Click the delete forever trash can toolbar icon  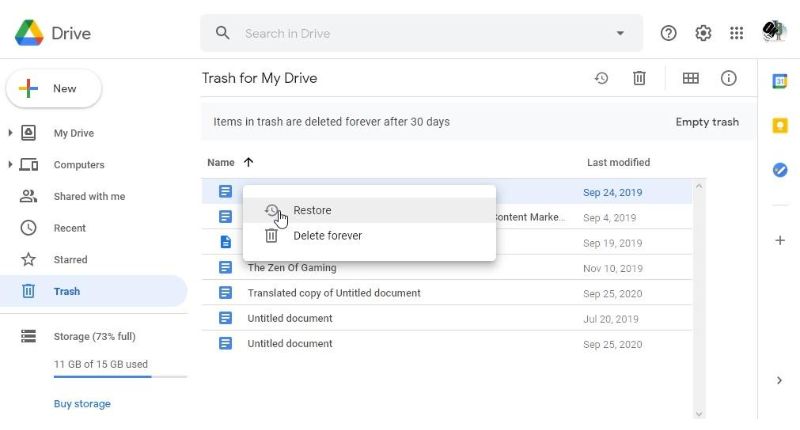point(639,78)
